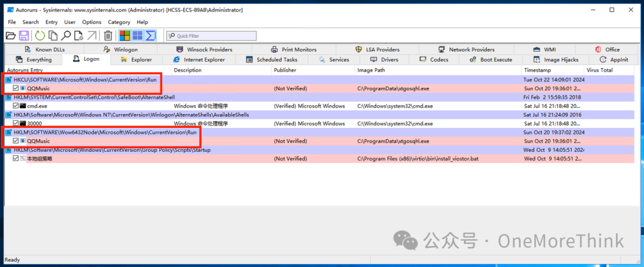The height and width of the screenshot is (267, 644).
Task: Open the File menu
Action: [12, 22]
